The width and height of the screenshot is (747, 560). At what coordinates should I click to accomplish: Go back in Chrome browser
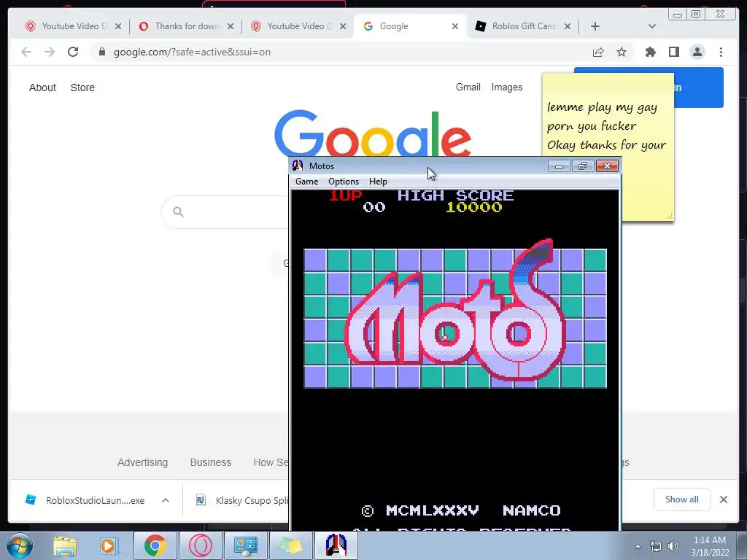pos(26,52)
